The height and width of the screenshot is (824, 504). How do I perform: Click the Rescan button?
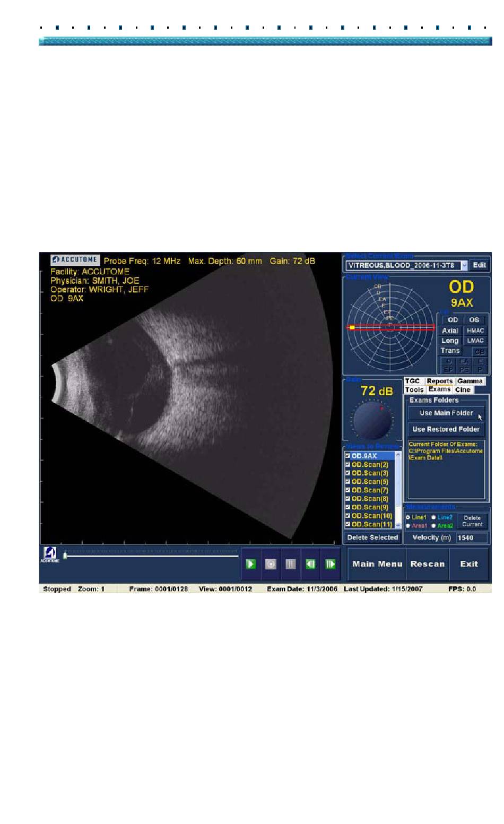[428, 564]
